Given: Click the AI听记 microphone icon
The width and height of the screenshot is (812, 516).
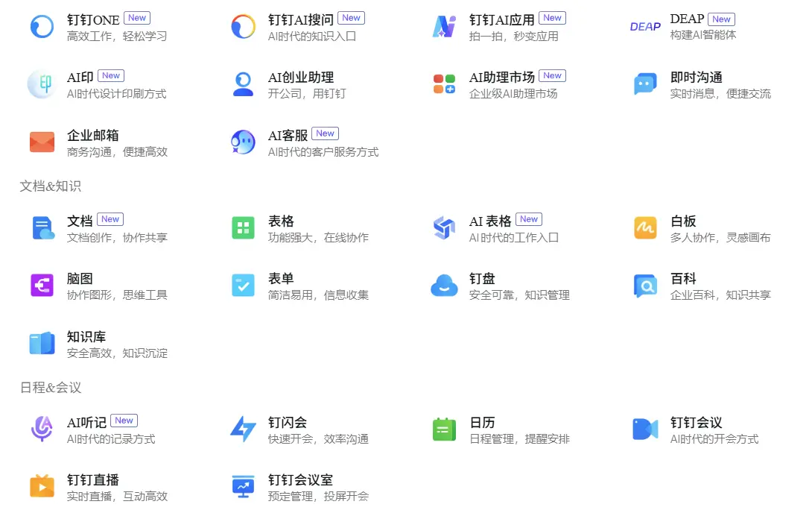Looking at the screenshot, I should point(42,429).
